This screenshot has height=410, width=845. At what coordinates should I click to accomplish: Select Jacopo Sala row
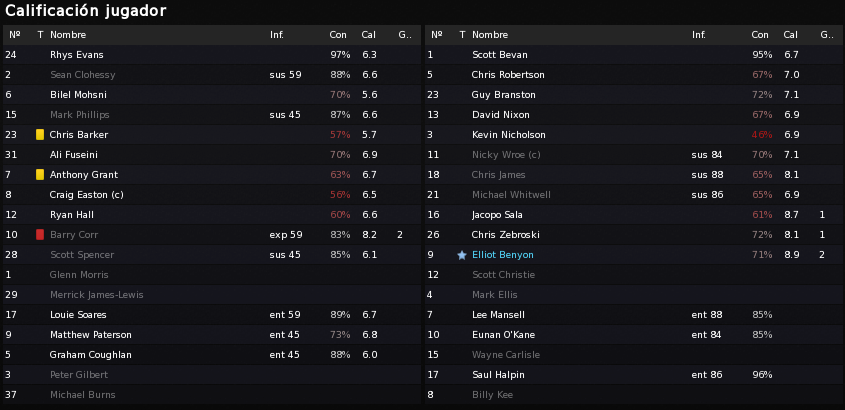pos(634,214)
